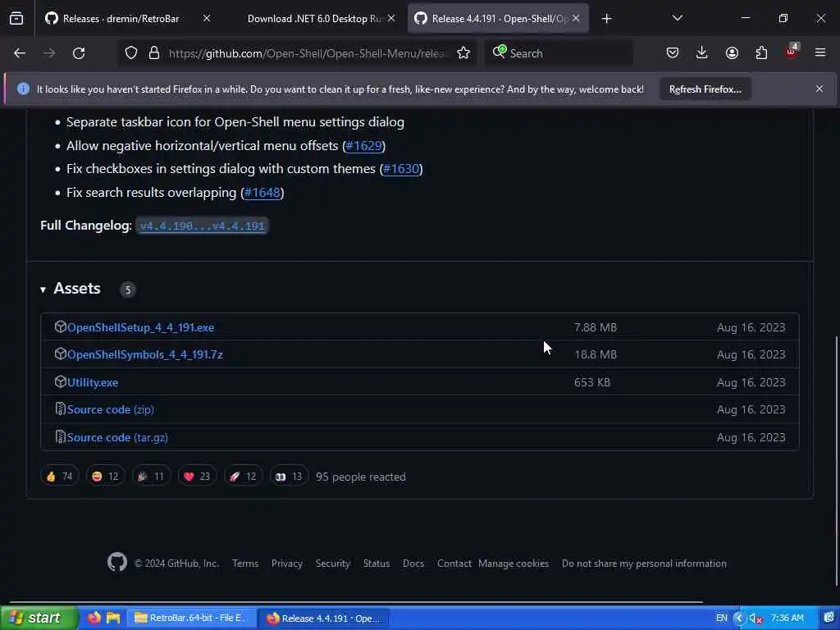Focus the Search box
This screenshot has width=840, height=630.
point(559,53)
